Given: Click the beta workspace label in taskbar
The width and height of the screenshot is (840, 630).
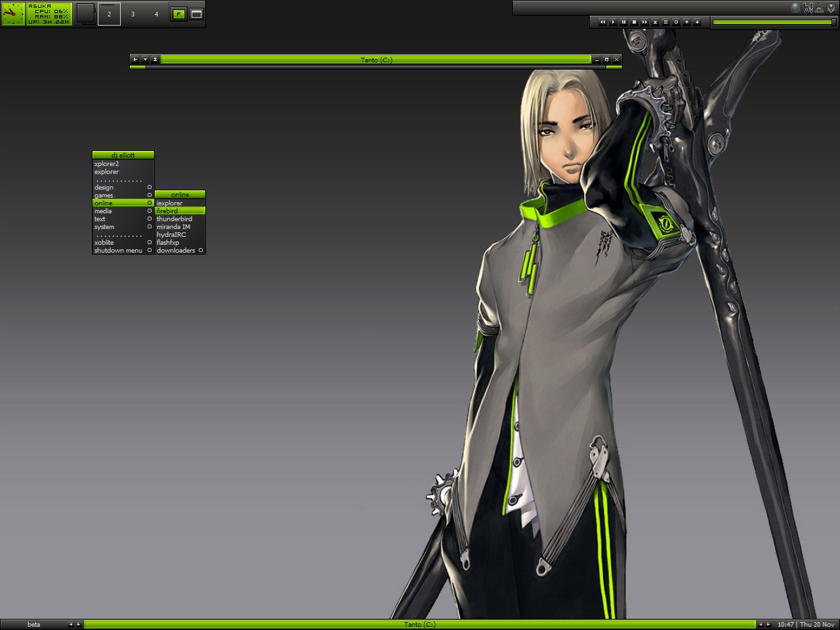Looking at the screenshot, I should point(33,625).
